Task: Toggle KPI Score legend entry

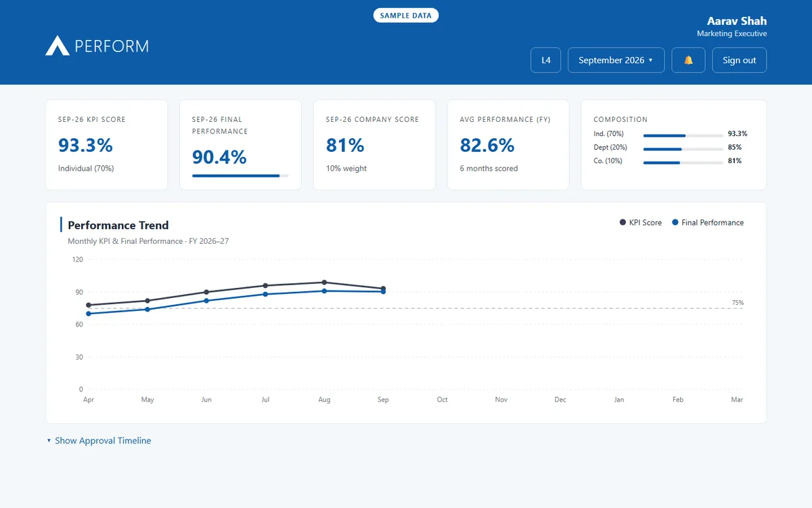Action: pyautogui.click(x=641, y=222)
